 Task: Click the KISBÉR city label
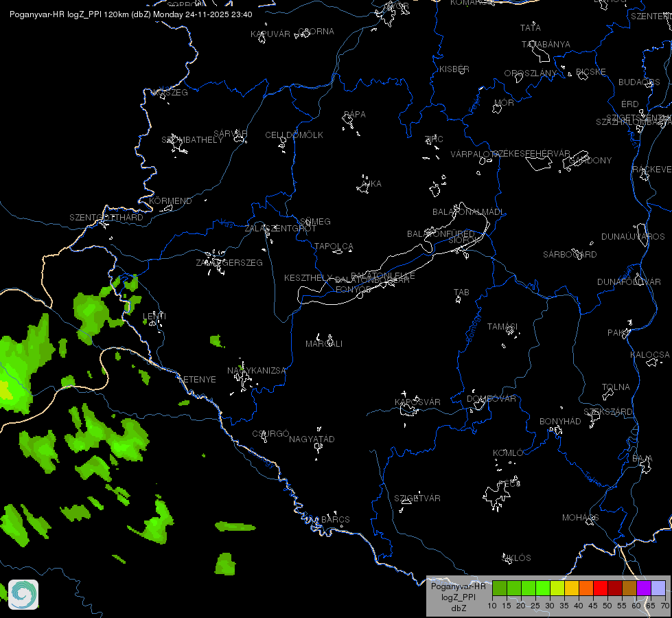(x=454, y=69)
